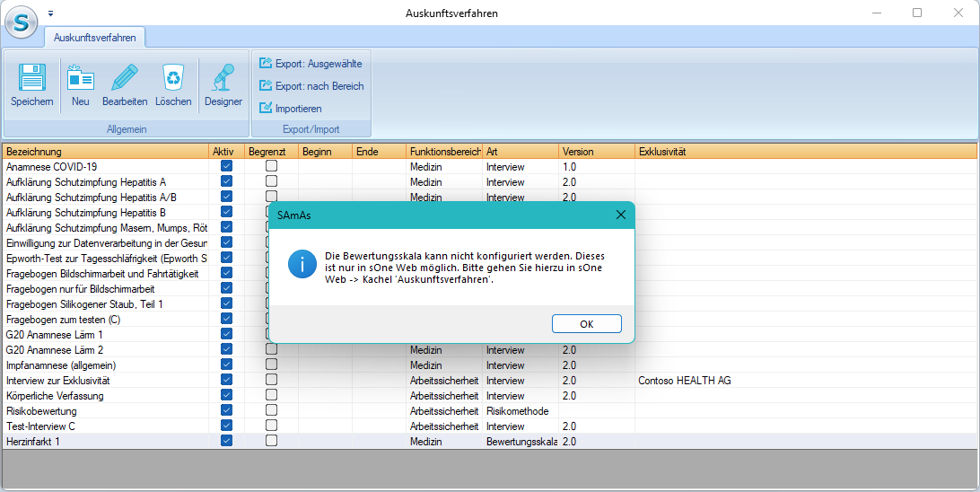Confirm the SAmAs dialog with OK
Screen dimensions: 980x492
(586, 324)
